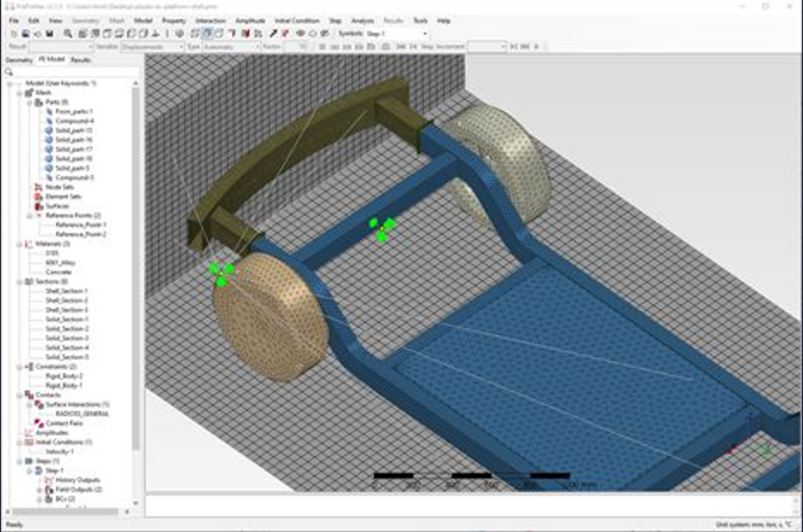Viewport: 803px width, 532px height.
Task: Click the Node Sets icon in tree
Action: (38, 187)
